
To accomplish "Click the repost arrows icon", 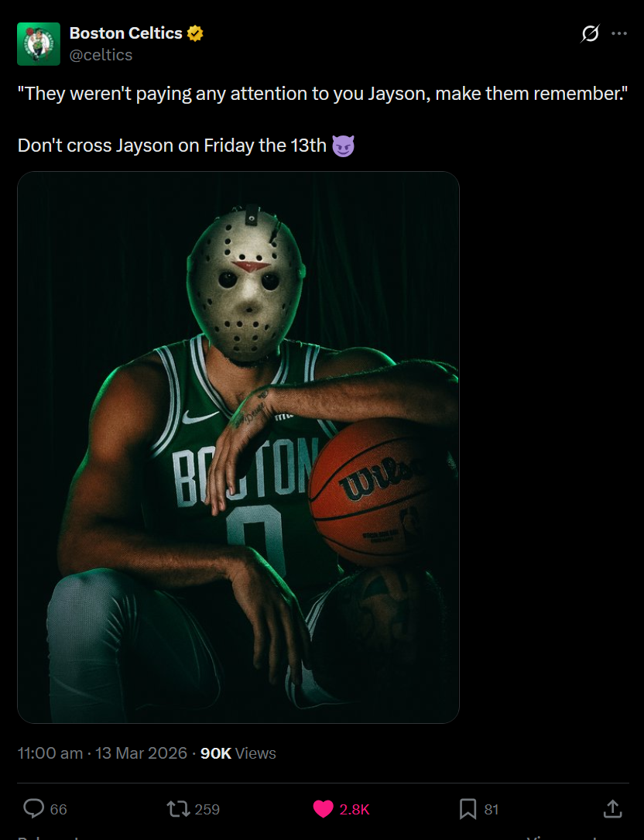I will pos(178,808).
